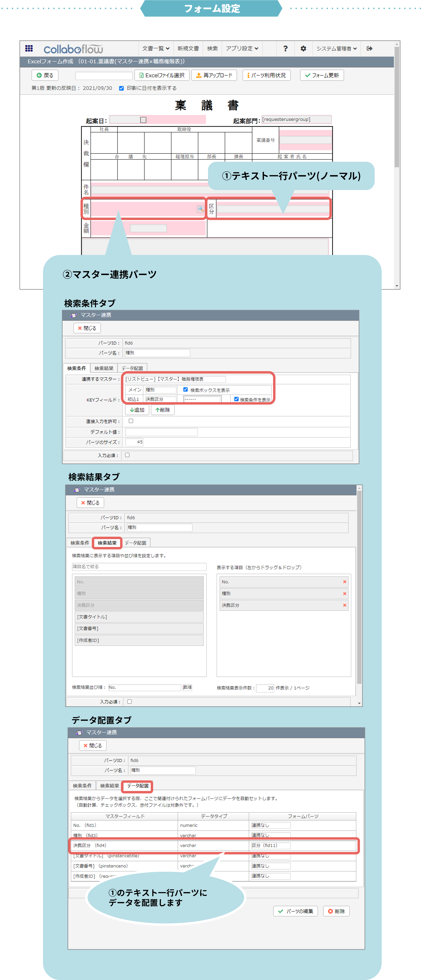424x980 pixels.
Task: Check 入力必須 in 検索結果タブ panel
Action: pos(129,702)
